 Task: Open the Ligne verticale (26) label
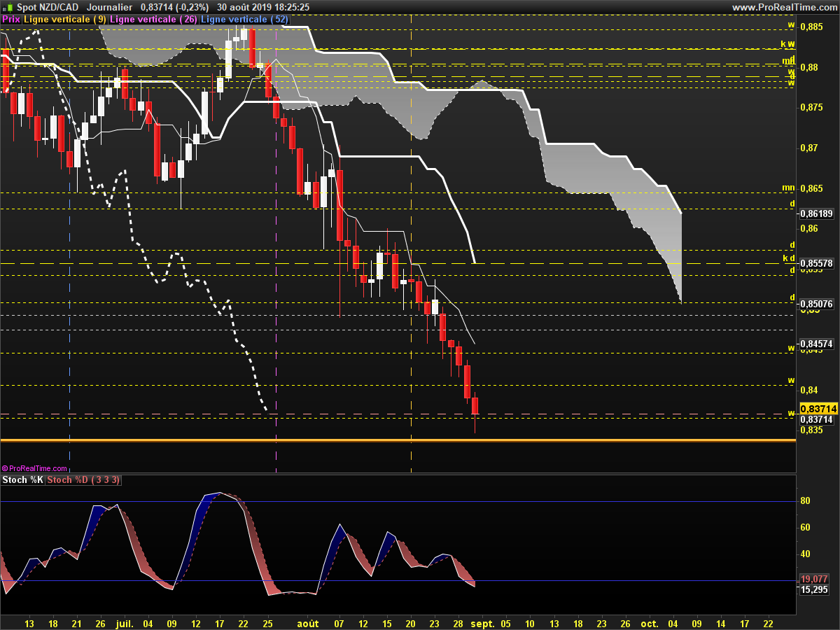153,20
